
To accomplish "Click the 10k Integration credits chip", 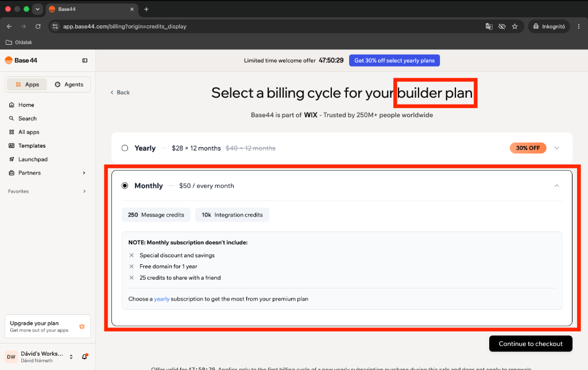I will (x=232, y=215).
